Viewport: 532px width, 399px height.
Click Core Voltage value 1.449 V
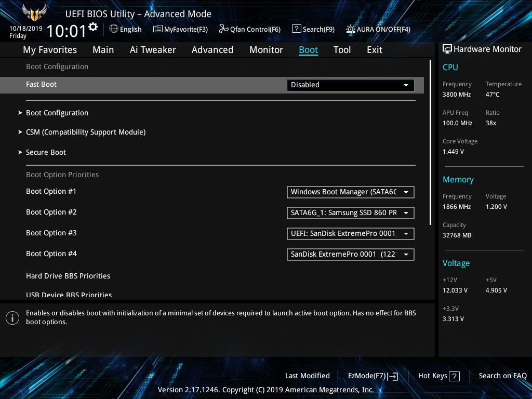pyautogui.click(x=453, y=152)
